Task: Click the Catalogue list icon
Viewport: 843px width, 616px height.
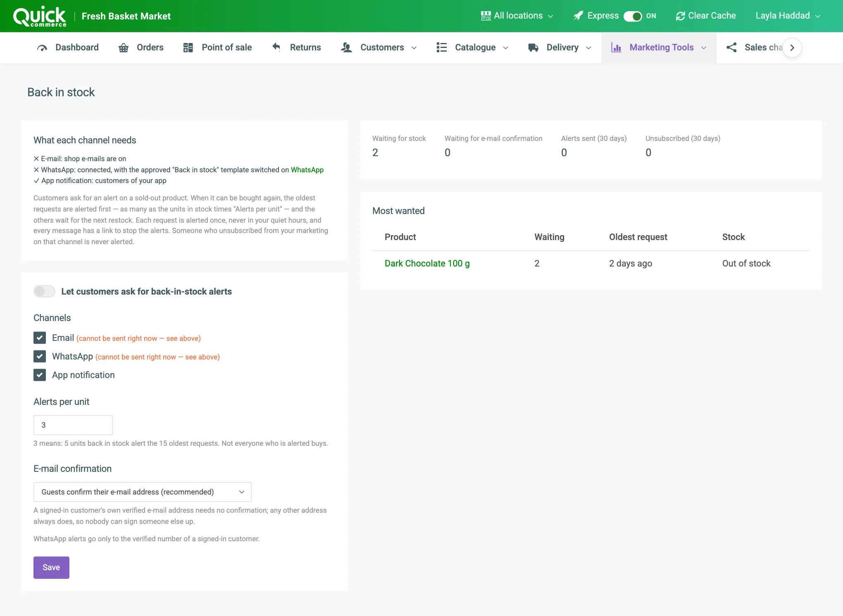Action: pos(442,48)
